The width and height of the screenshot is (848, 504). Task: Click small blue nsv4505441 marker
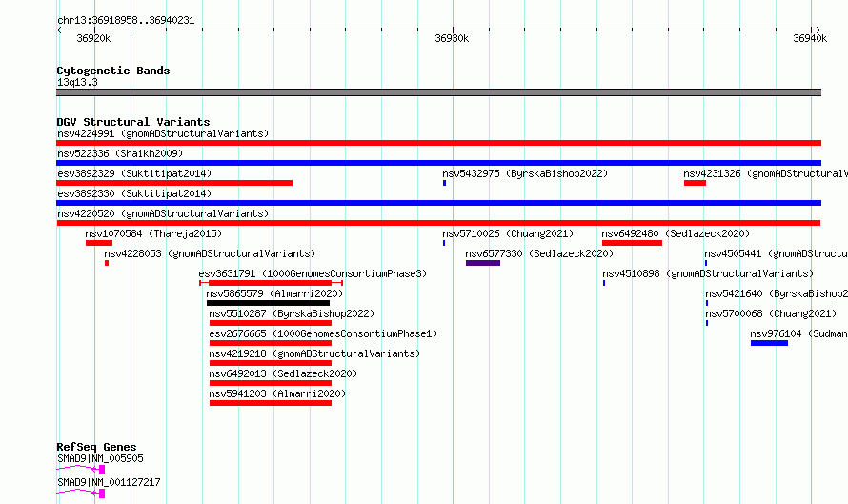(x=706, y=263)
